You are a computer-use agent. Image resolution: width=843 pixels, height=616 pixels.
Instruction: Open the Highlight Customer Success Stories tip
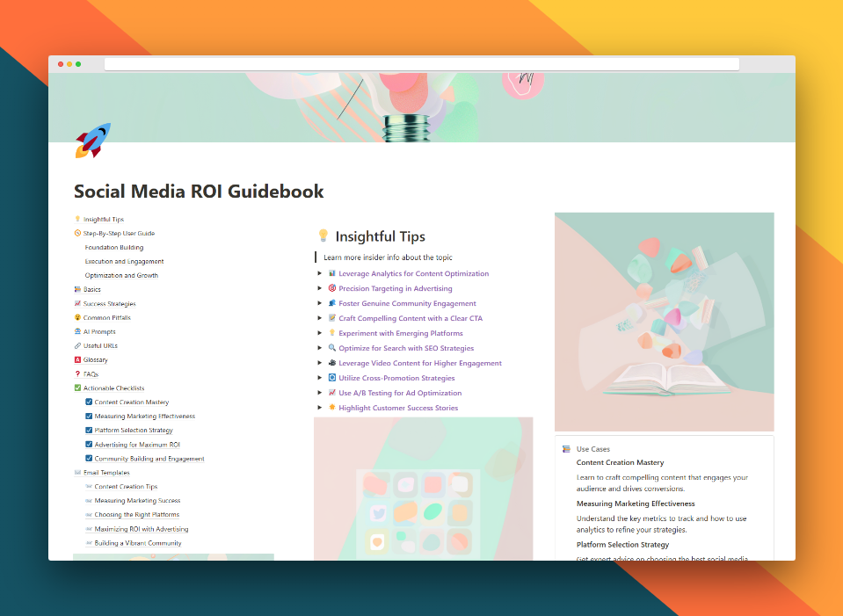pos(398,408)
